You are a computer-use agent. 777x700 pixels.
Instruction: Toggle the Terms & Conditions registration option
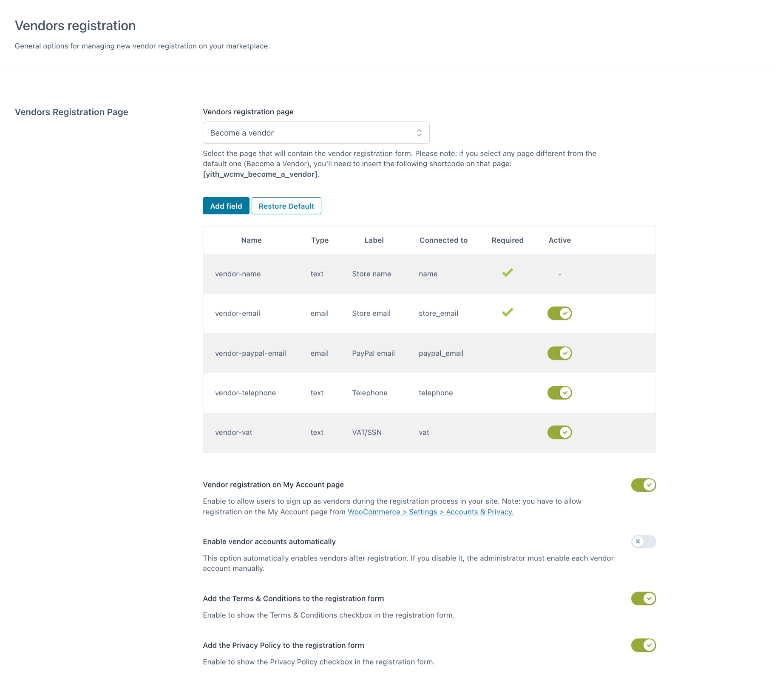pyautogui.click(x=643, y=598)
